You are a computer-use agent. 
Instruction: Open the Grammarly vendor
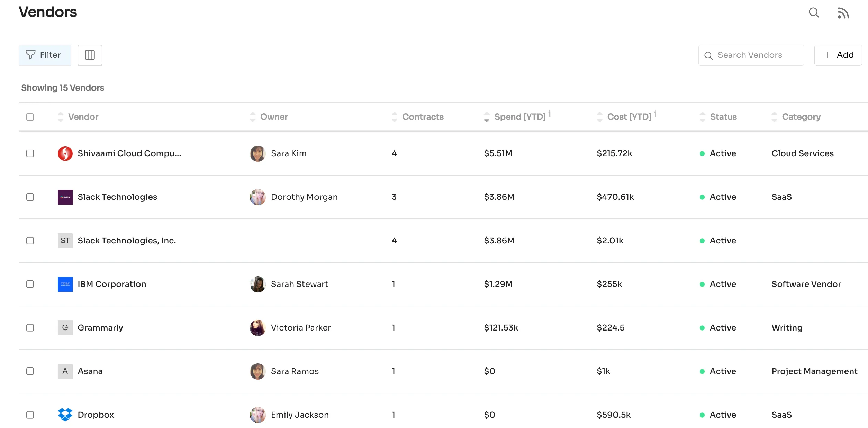point(100,328)
